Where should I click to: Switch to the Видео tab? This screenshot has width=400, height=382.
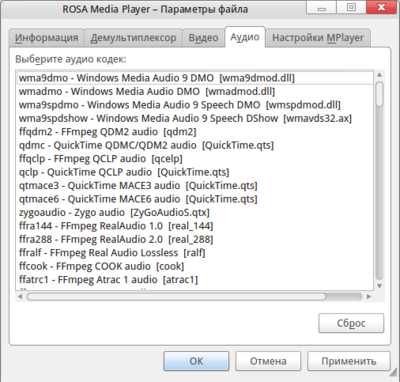pyautogui.click(x=203, y=38)
